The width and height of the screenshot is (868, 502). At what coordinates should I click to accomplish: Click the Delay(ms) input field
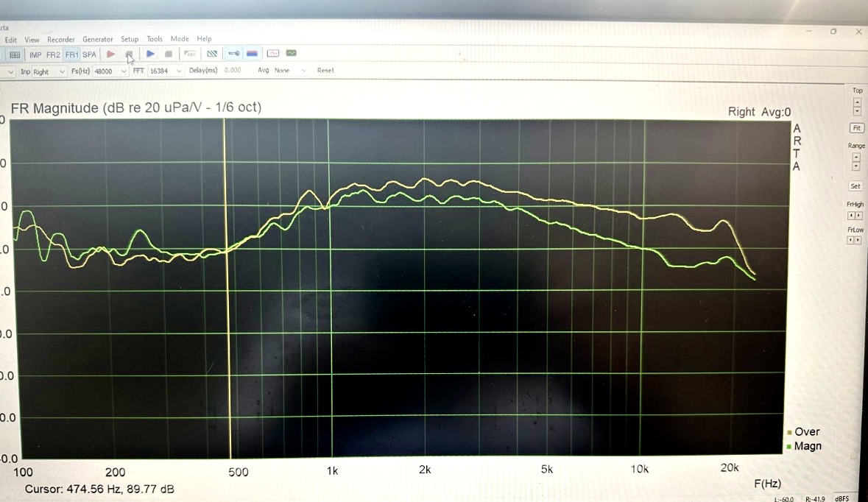coord(233,71)
